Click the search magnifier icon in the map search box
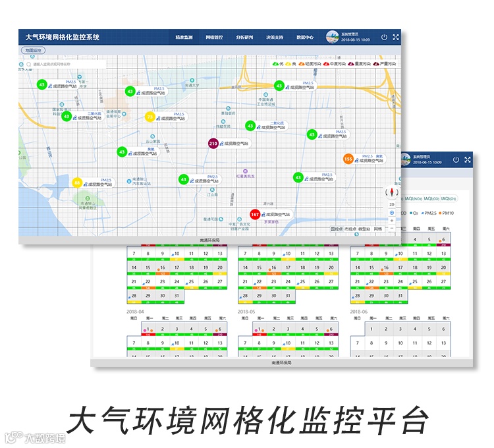 [x=29, y=65]
